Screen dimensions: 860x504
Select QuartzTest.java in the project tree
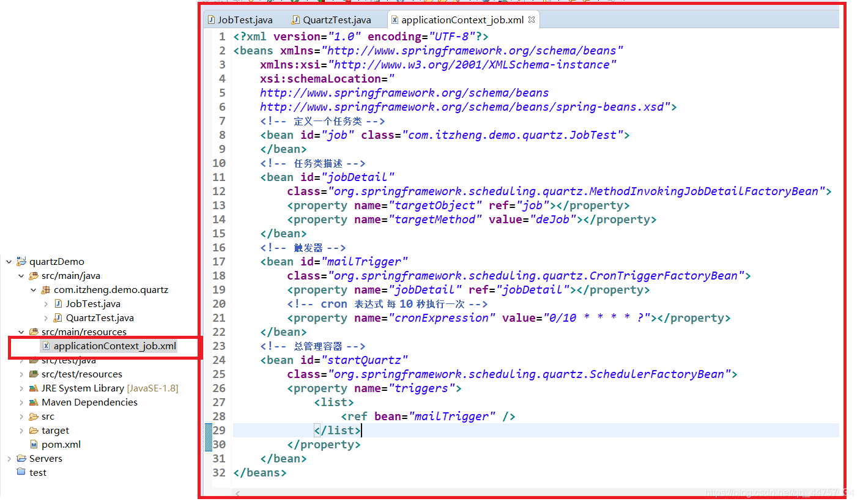tap(100, 318)
